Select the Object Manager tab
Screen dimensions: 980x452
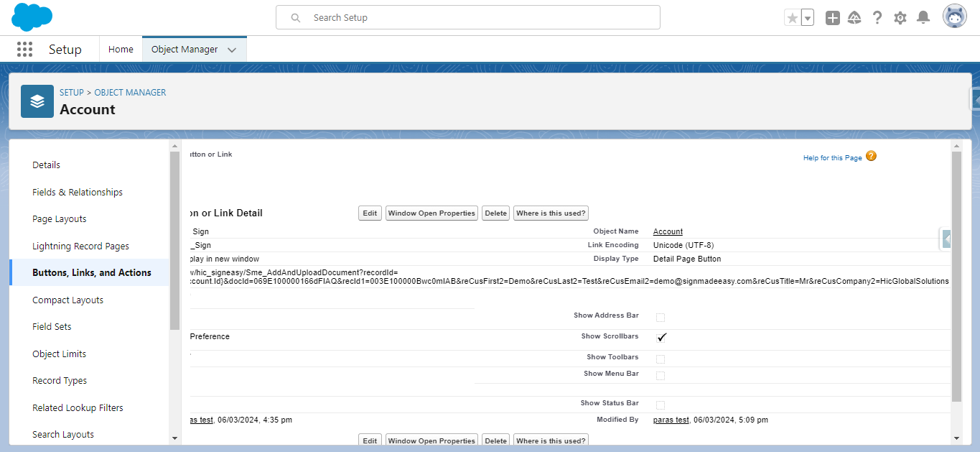click(185, 50)
